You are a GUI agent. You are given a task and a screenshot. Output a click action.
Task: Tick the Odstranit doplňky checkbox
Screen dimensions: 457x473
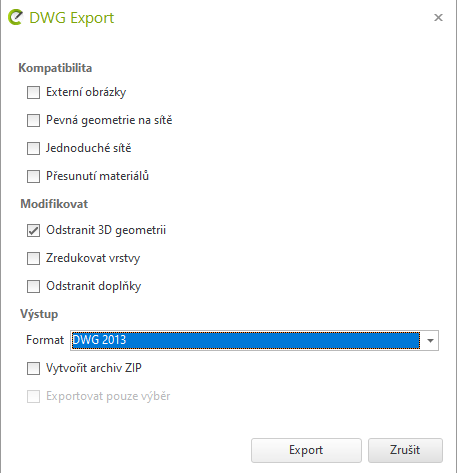33,286
